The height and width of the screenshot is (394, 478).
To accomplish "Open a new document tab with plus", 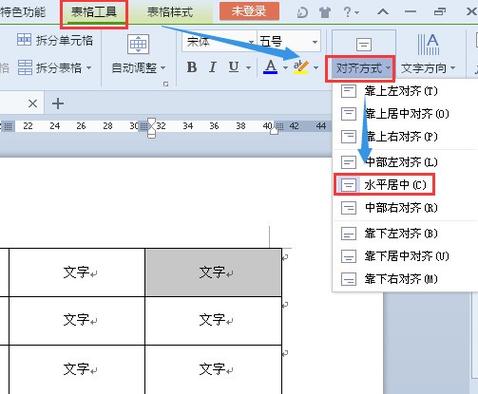I will click(58, 104).
